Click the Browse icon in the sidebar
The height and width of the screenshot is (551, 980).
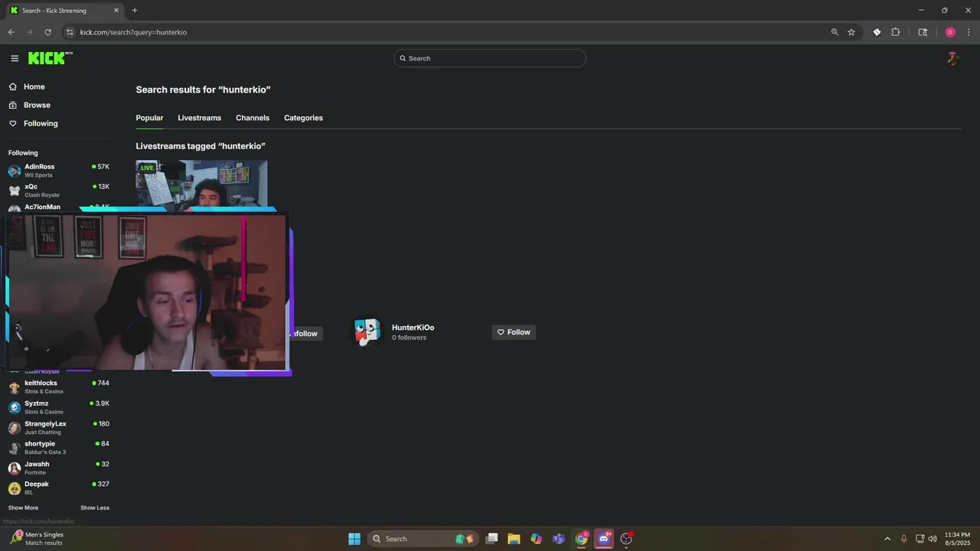[13, 105]
